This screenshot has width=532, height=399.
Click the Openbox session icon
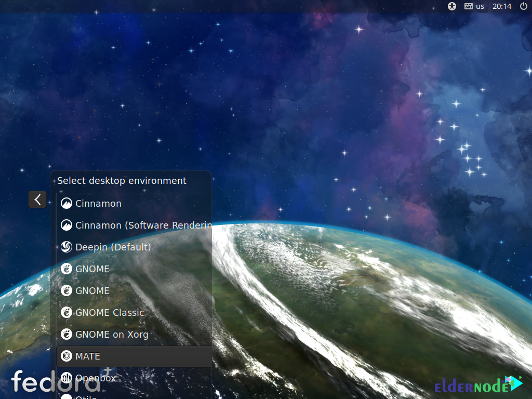coord(66,378)
